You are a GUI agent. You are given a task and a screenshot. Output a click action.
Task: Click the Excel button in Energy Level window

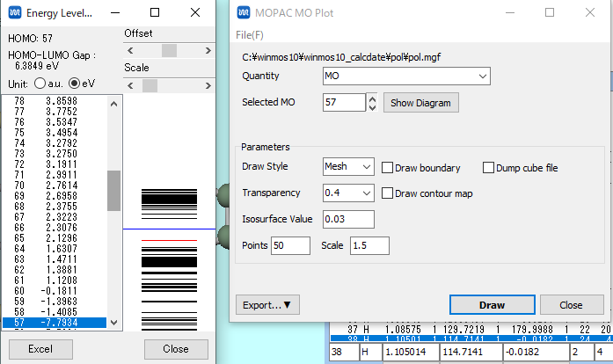(x=40, y=349)
